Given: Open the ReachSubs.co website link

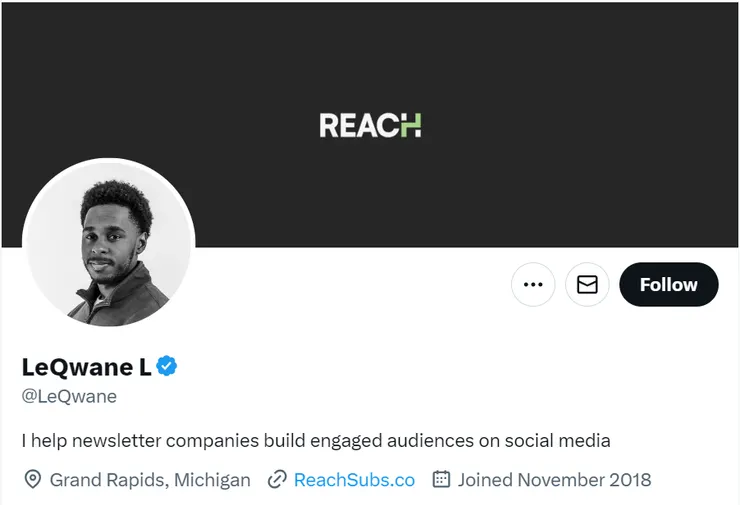Looking at the screenshot, I should (x=354, y=480).
